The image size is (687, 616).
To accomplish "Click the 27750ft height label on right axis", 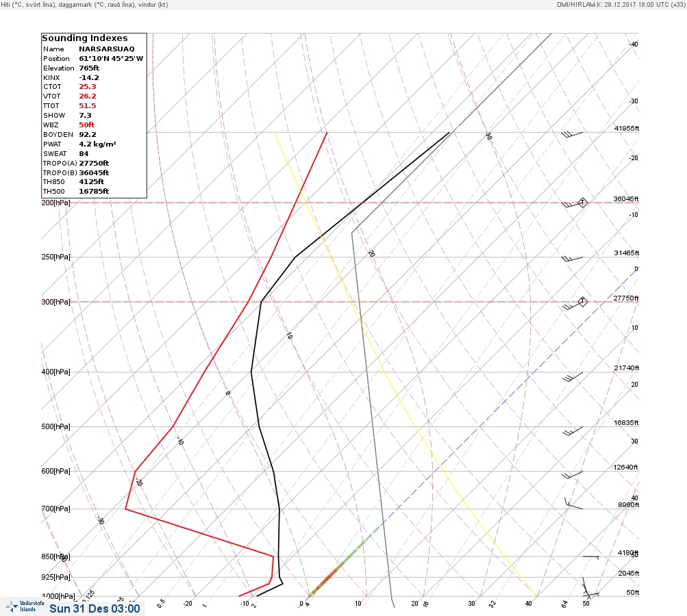I will (626, 298).
